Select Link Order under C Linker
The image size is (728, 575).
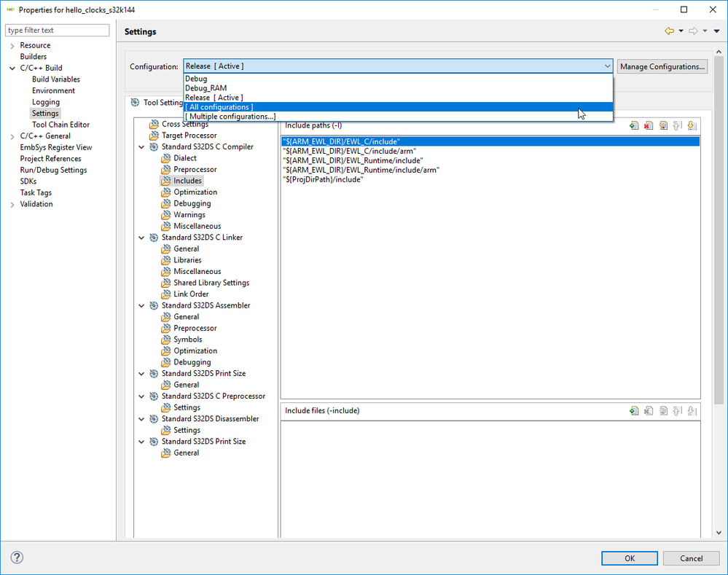[x=191, y=294]
